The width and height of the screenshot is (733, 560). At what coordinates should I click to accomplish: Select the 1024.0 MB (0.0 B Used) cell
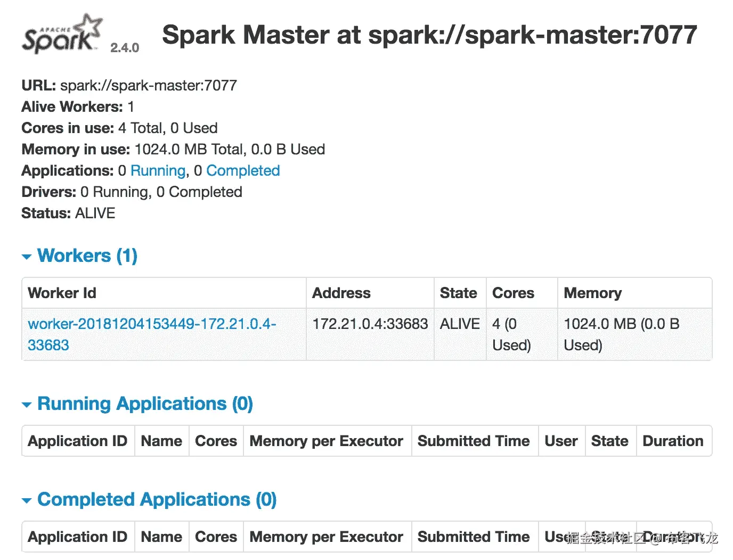pos(635,334)
